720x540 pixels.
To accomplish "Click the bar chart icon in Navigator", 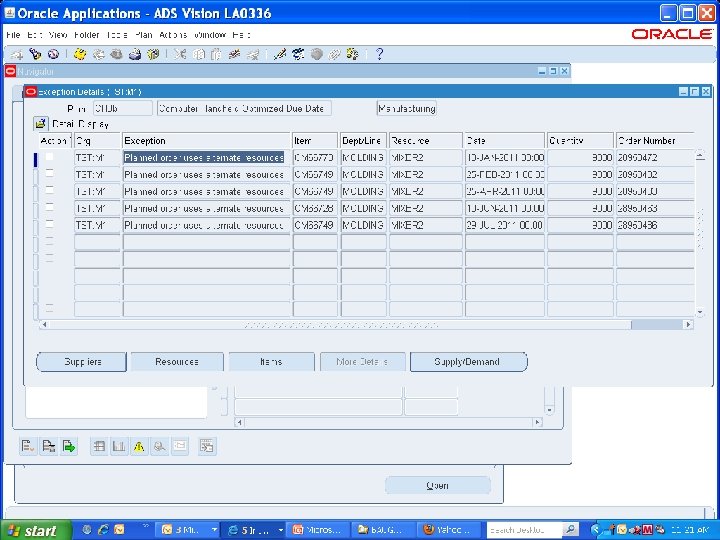I will [119, 446].
